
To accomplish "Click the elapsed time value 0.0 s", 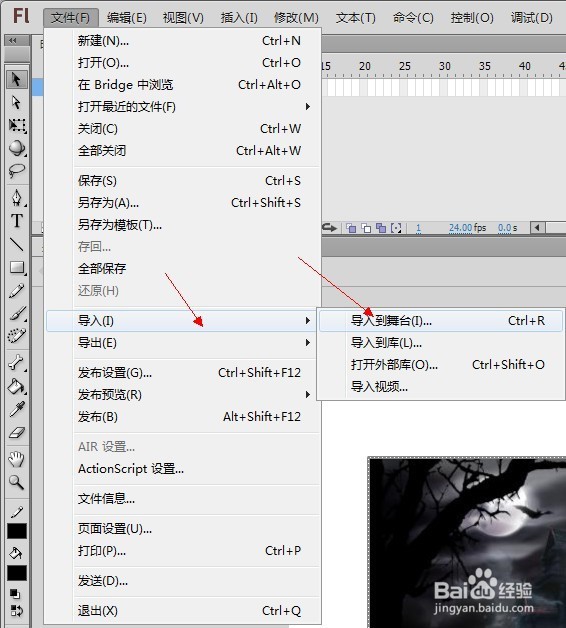I will (507, 228).
